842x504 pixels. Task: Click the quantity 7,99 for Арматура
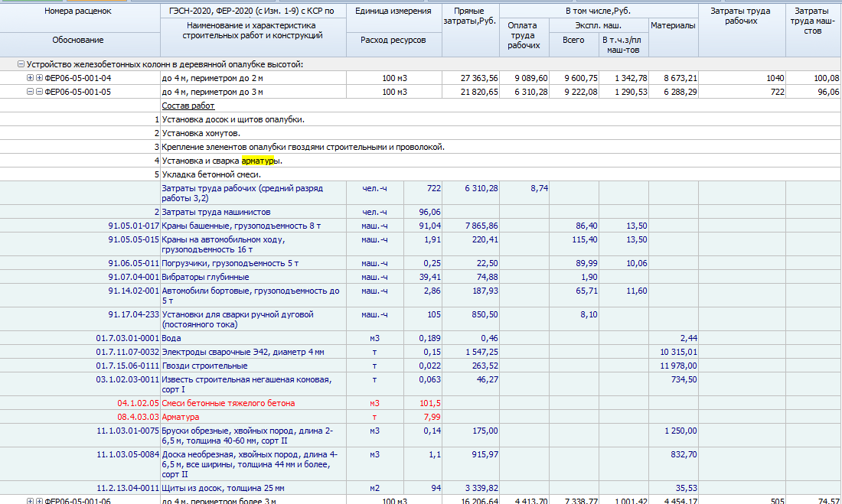(x=432, y=417)
